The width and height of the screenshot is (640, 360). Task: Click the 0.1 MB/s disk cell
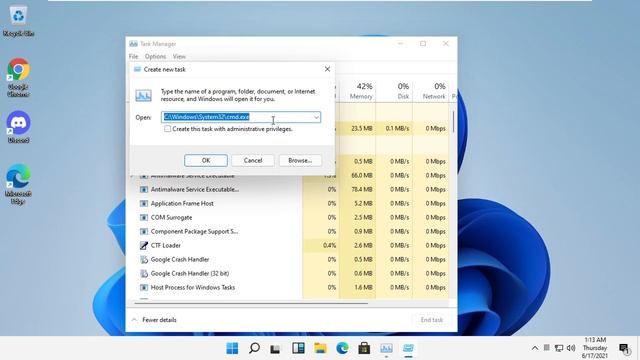tap(394, 128)
